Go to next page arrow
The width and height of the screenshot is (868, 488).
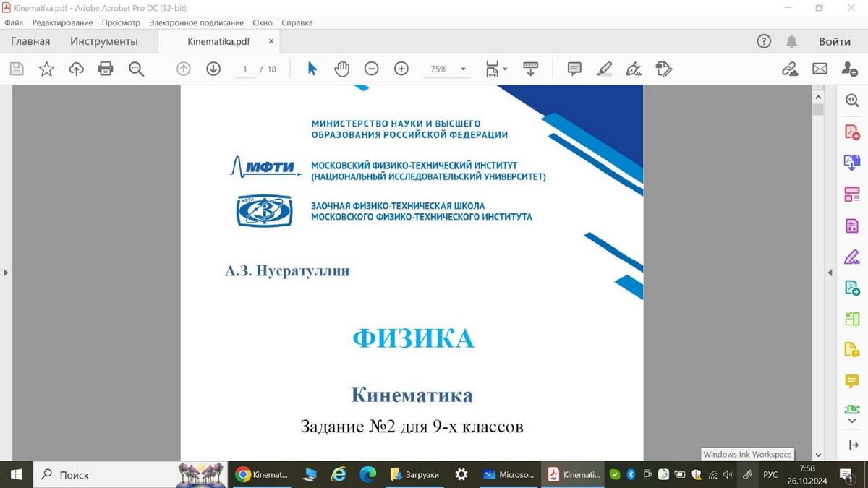tap(213, 69)
